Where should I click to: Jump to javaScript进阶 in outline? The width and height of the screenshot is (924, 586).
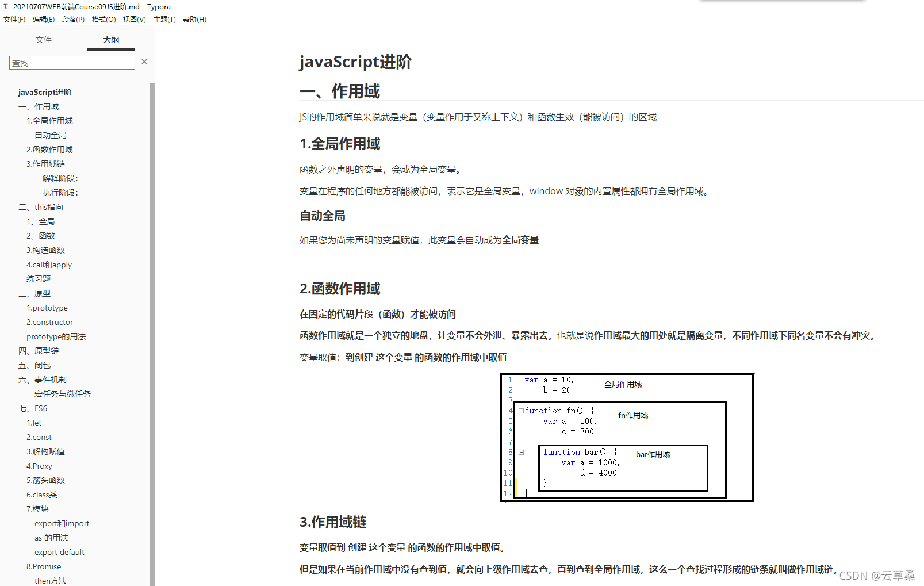tap(45, 92)
